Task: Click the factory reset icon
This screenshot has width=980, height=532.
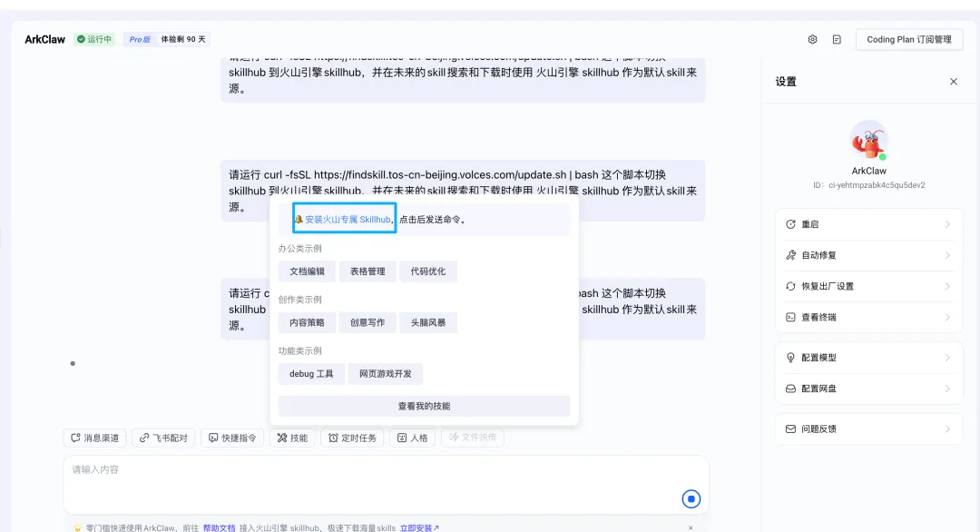Action: point(790,286)
